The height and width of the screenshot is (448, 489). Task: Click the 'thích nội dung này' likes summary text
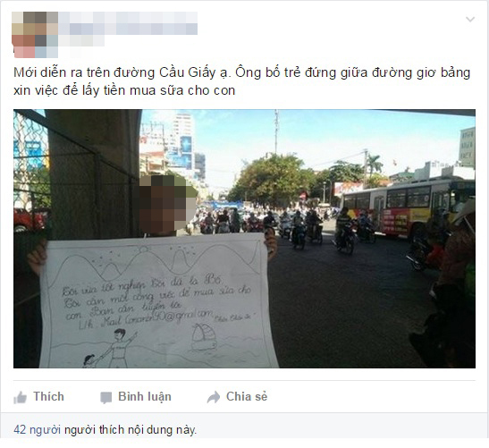148,430
